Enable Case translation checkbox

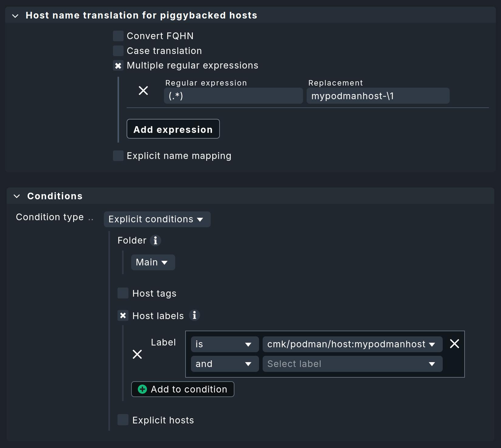[x=118, y=51]
